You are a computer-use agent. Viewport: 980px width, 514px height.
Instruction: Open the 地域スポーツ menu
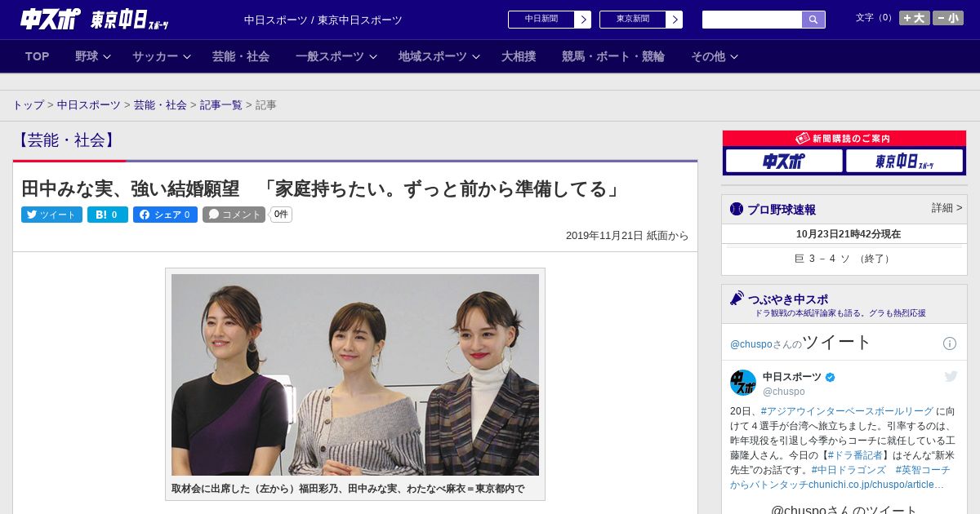[x=433, y=56]
